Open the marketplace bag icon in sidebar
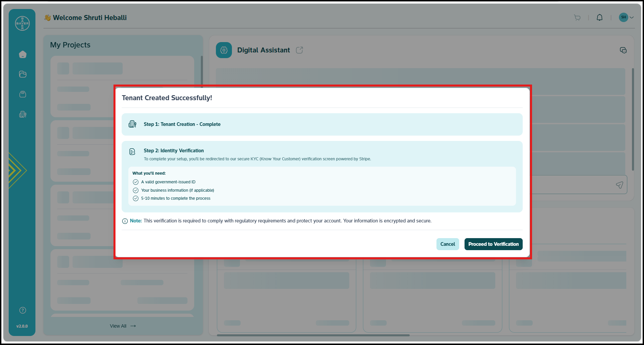Viewport: 644px width, 345px height. tap(23, 94)
